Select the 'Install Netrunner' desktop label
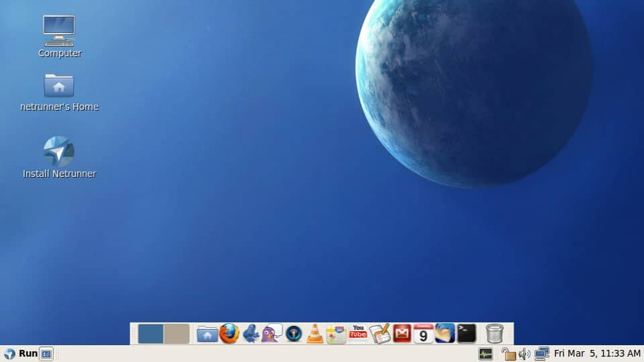This screenshot has height=362, width=644. click(x=60, y=174)
